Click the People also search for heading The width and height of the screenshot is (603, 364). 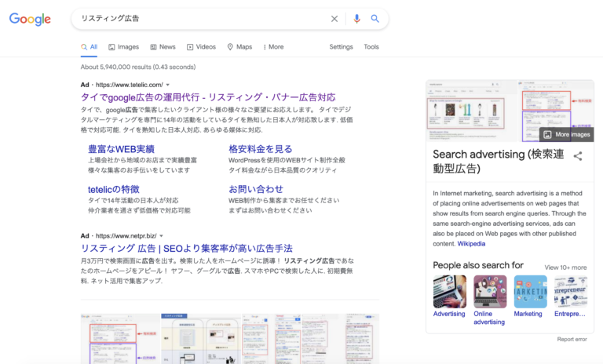[478, 266]
